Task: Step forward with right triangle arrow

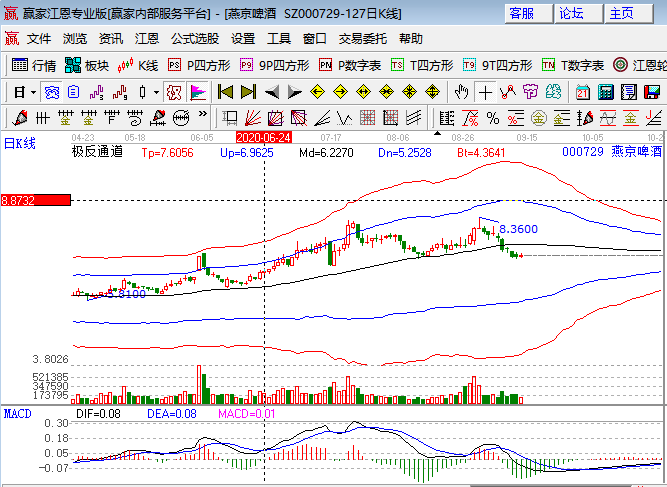Action: [294, 91]
